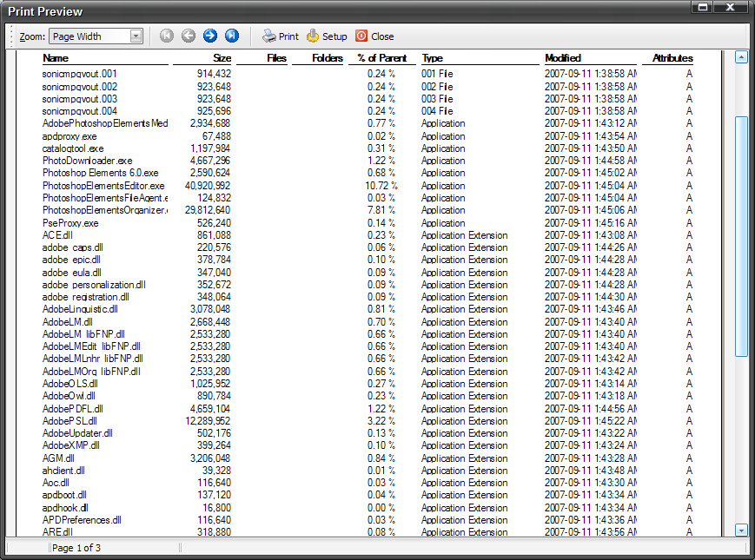Image resolution: width=755 pixels, height=560 pixels.
Task: Click the PhotoshopElementsEditor.exe row
Action: (x=103, y=186)
